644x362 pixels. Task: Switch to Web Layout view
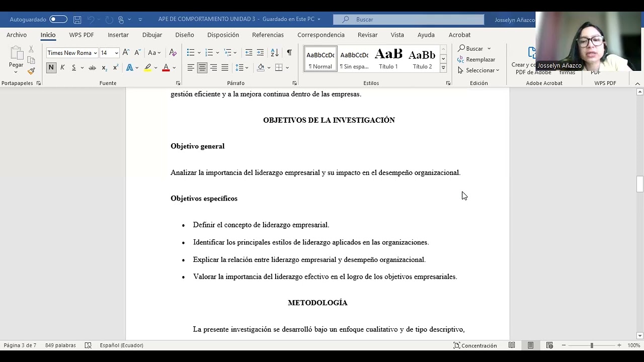pos(549,345)
